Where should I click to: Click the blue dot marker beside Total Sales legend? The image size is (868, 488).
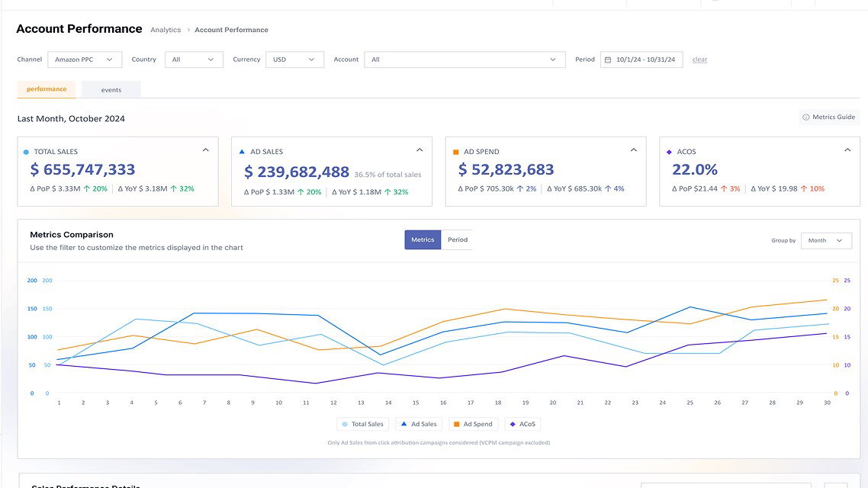[344, 424]
